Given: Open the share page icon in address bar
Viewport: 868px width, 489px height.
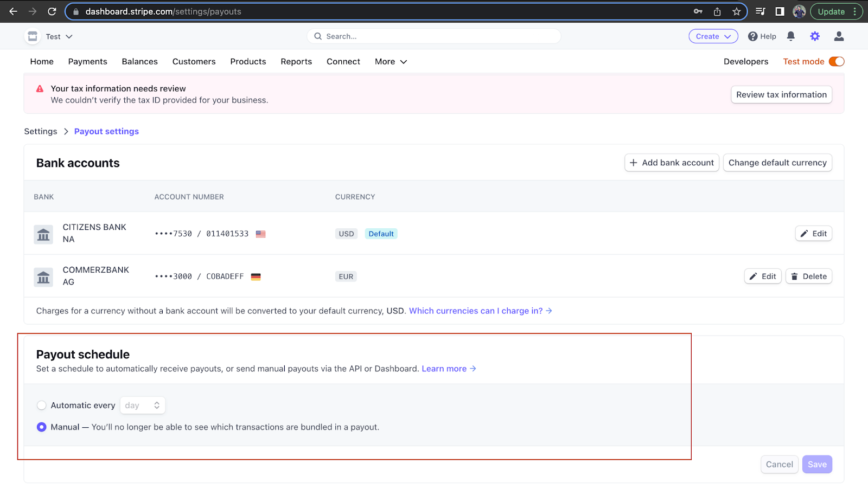Looking at the screenshot, I should (717, 11).
